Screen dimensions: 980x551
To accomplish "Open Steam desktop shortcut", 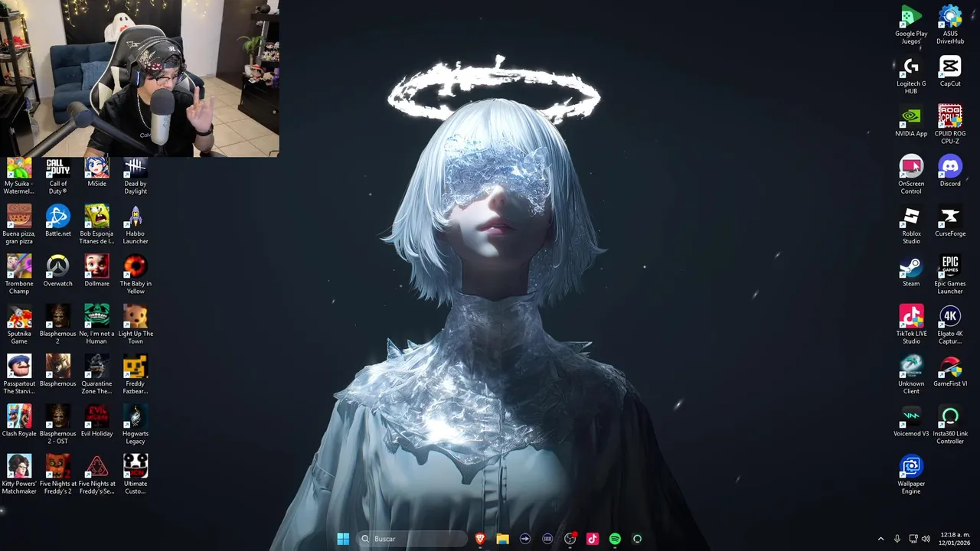I will coord(911,272).
